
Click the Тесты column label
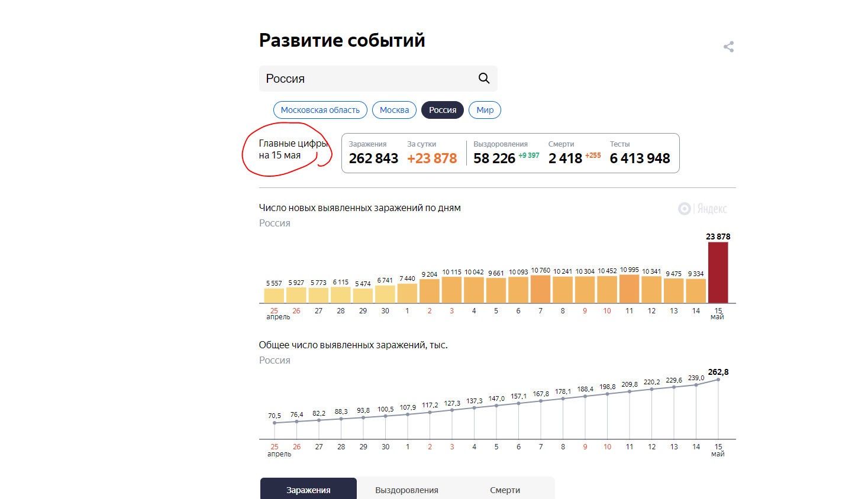tap(619, 144)
